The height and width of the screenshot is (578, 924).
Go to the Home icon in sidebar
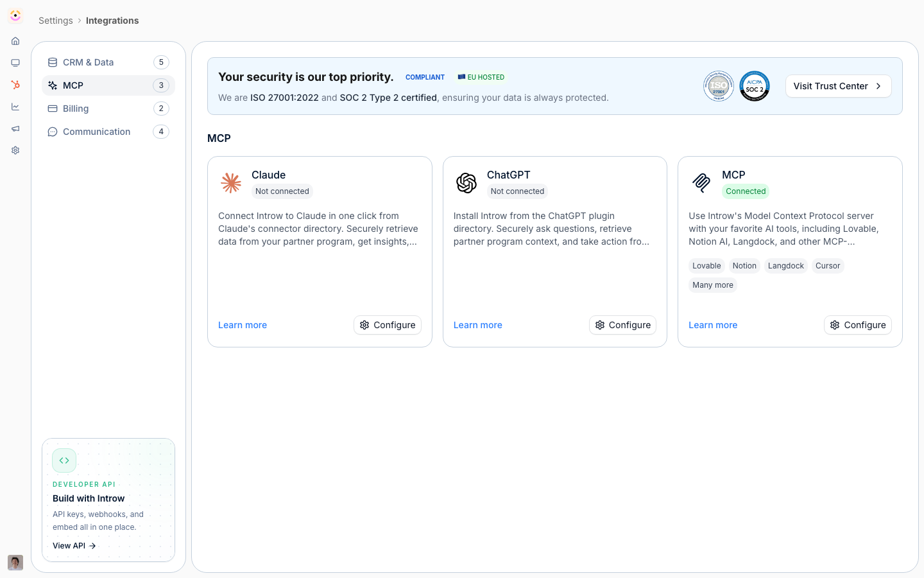pos(15,41)
